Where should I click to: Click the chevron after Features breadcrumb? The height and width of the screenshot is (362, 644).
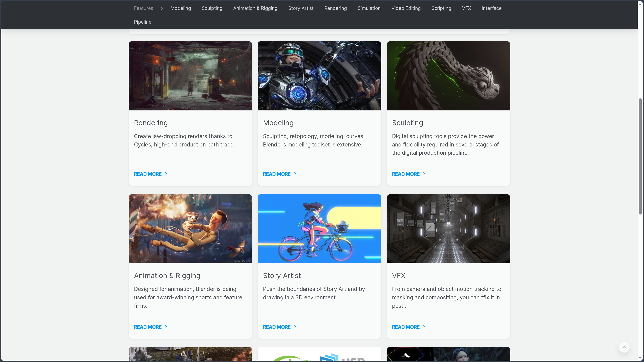point(162,8)
